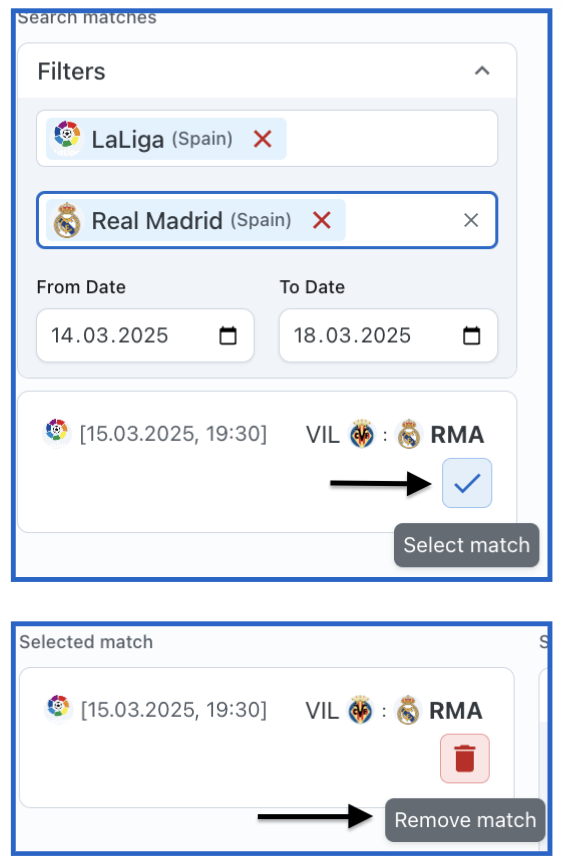
Task: Remove the LaLiga filter chip
Action: tap(262, 139)
